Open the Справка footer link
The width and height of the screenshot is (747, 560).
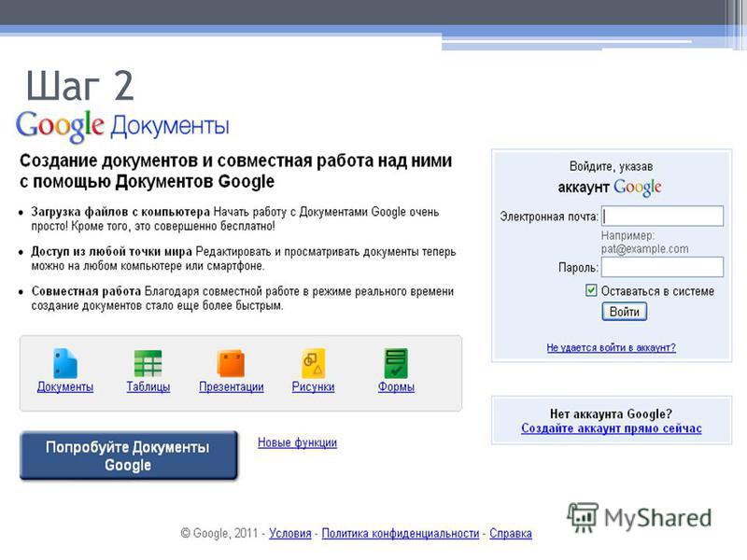click(x=511, y=533)
